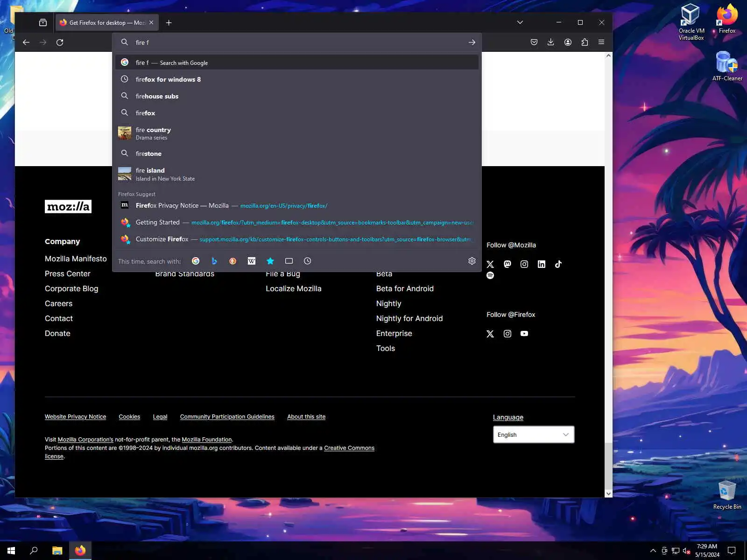This screenshot has width=747, height=560.
Task: Open Nightly for Android link
Action: (x=409, y=318)
